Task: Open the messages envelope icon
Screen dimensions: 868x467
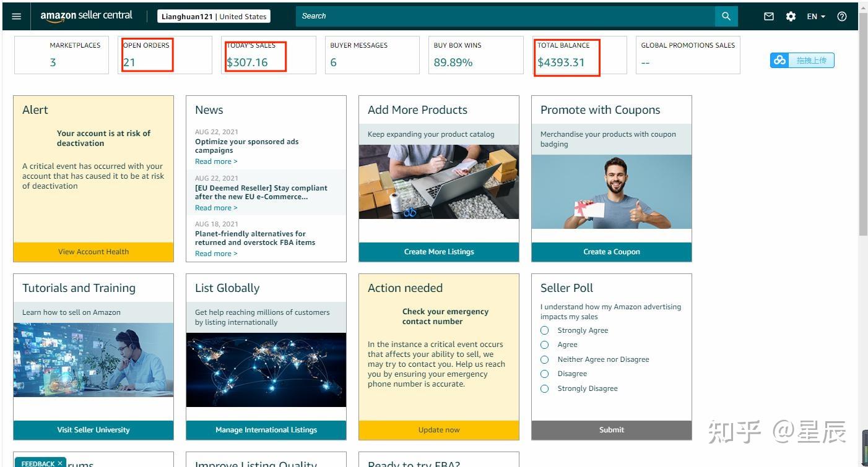Action: [x=769, y=17]
